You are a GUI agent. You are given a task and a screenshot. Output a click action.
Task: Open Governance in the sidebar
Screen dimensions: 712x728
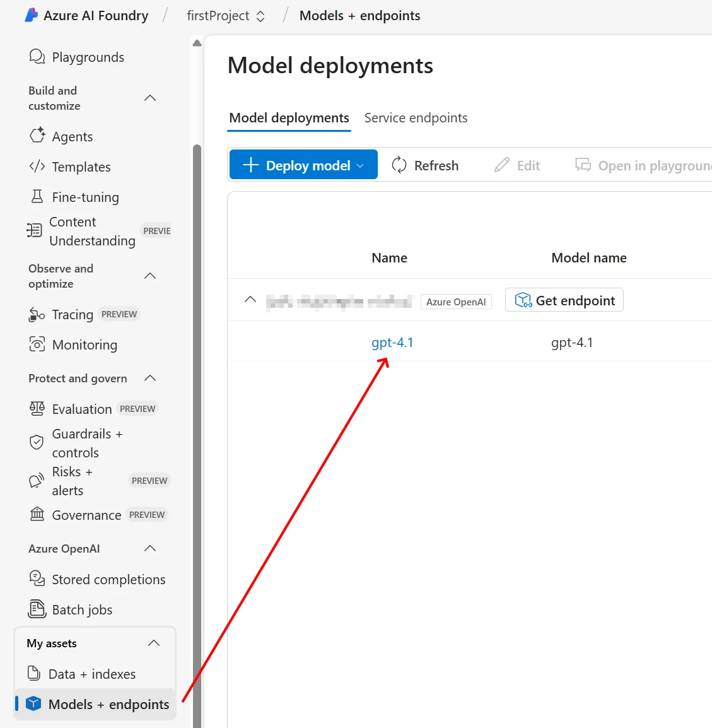[x=86, y=515]
